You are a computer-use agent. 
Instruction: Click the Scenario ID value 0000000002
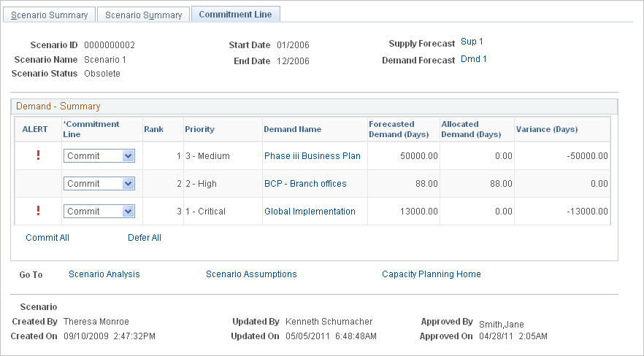(x=110, y=45)
